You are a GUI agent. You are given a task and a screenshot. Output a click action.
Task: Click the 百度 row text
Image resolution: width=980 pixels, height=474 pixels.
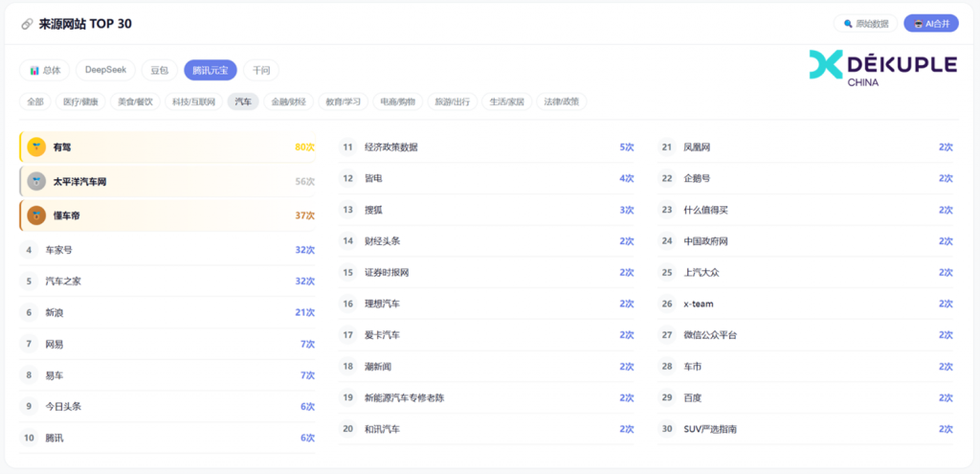point(693,397)
